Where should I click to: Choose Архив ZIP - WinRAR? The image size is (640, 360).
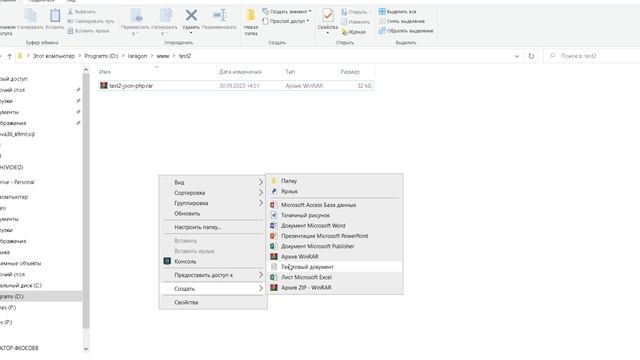pyautogui.click(x=335, y=287)
